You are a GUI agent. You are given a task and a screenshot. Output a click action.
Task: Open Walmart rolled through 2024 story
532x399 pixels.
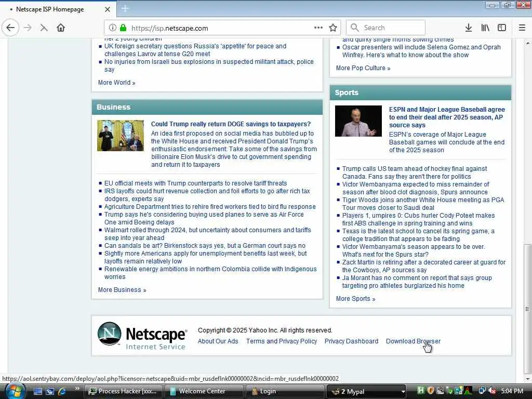click(208, 234)
